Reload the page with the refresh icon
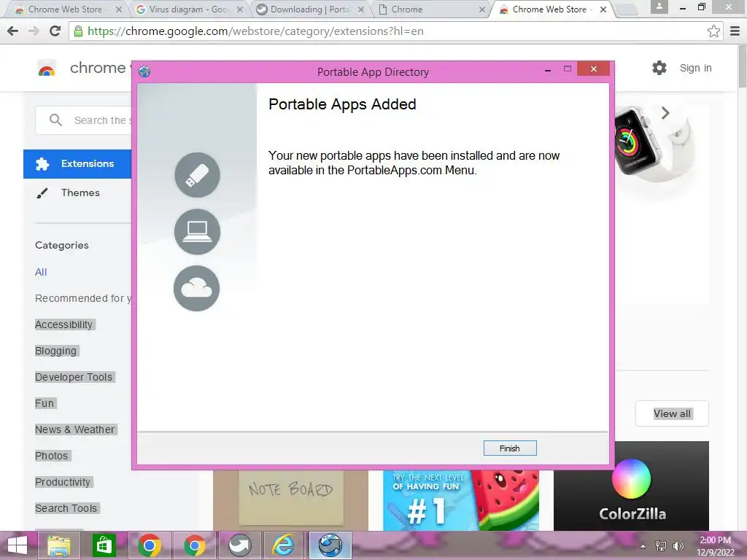 pos(55,31)
